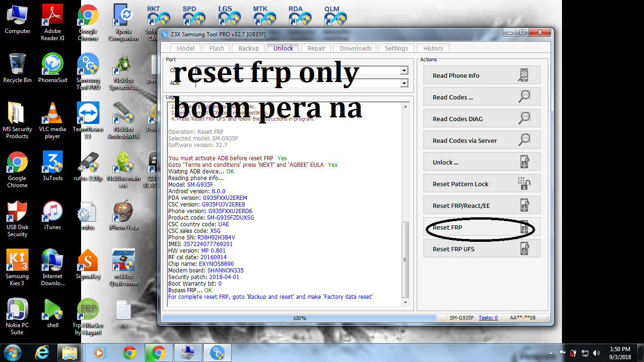
Task: Click the Unlock ... action button
Action: (482, 162)
